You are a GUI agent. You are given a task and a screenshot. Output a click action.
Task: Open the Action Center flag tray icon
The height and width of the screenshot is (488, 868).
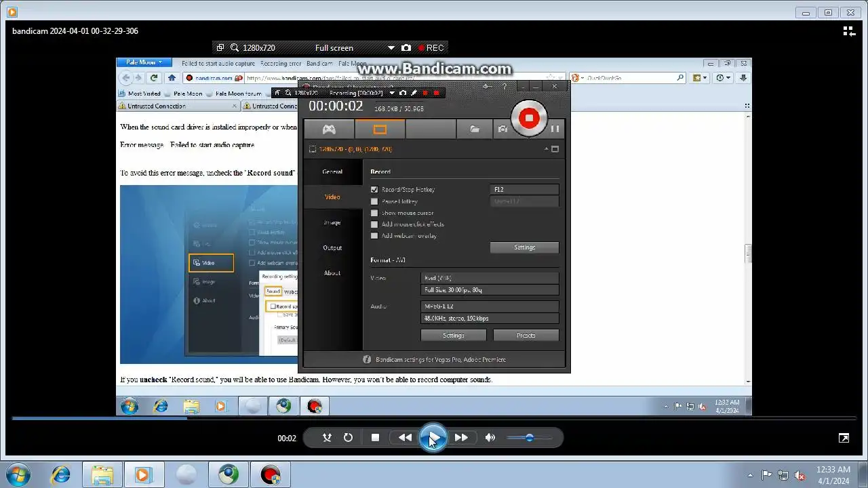click(767, 475)
